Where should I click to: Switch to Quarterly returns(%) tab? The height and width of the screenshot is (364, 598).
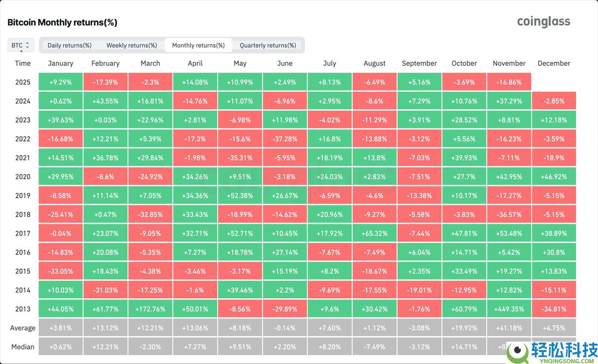tap(268, 45)
